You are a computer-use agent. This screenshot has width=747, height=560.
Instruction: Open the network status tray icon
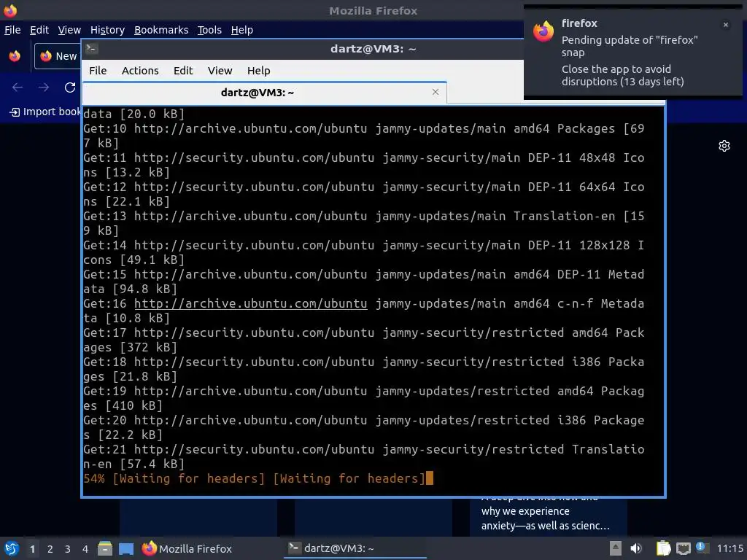(683, 548)
